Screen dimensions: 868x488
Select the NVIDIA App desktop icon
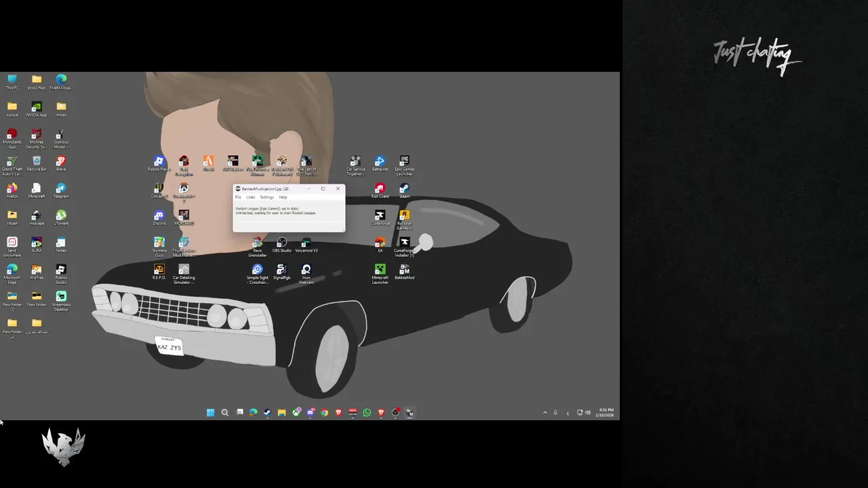tap(37, 109)
